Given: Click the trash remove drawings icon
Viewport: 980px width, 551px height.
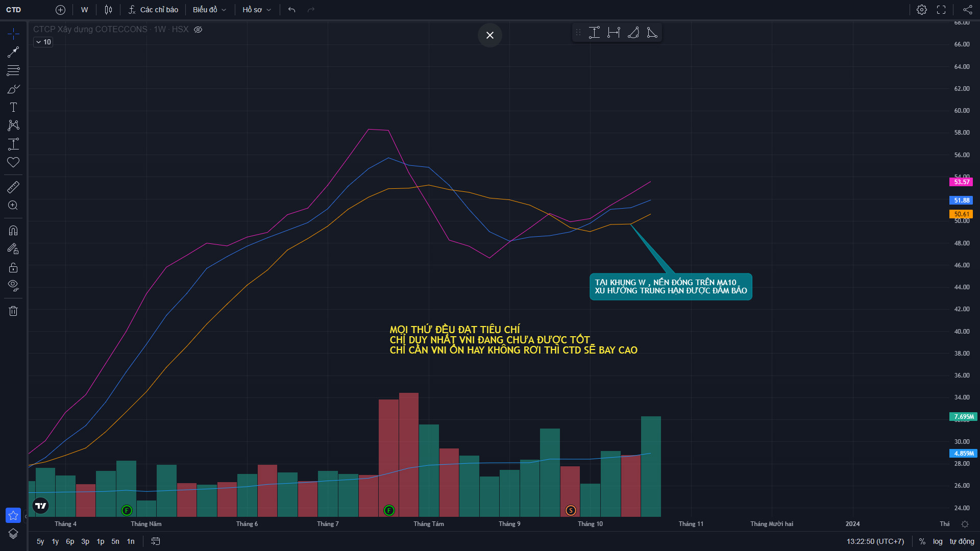Looking at the screenshot, I should [x=13, y=311].
